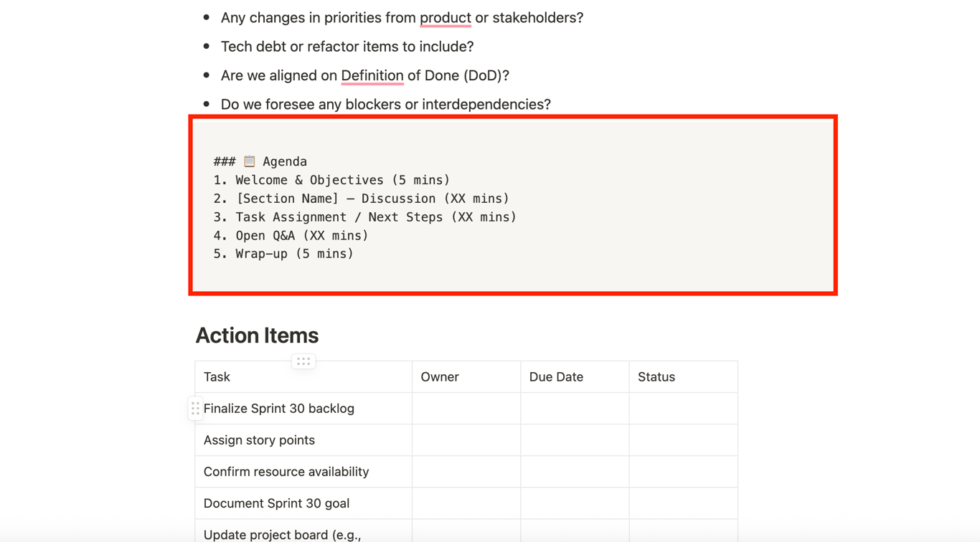Click the Owner cell for Finalize Sprint 30 backlog

pyautogui.click(x=466, y=409)
